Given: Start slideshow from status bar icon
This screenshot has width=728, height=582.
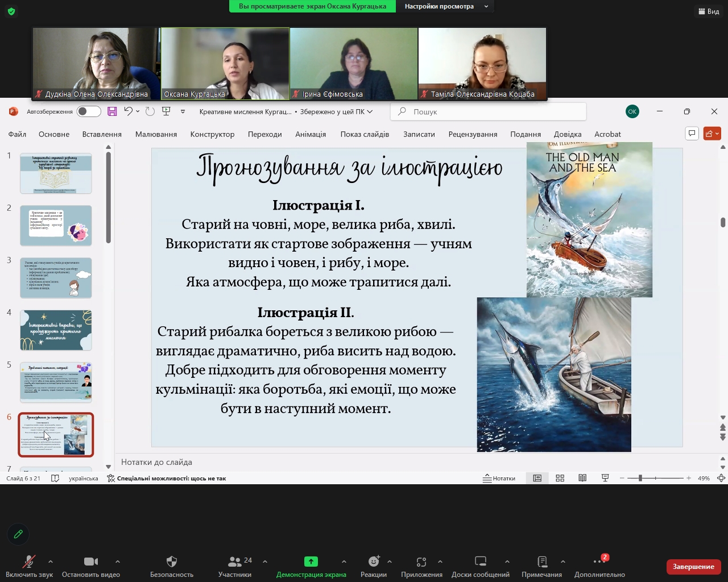Looking at the screenshot, I should pyautogui.click(x=605, y=478).
